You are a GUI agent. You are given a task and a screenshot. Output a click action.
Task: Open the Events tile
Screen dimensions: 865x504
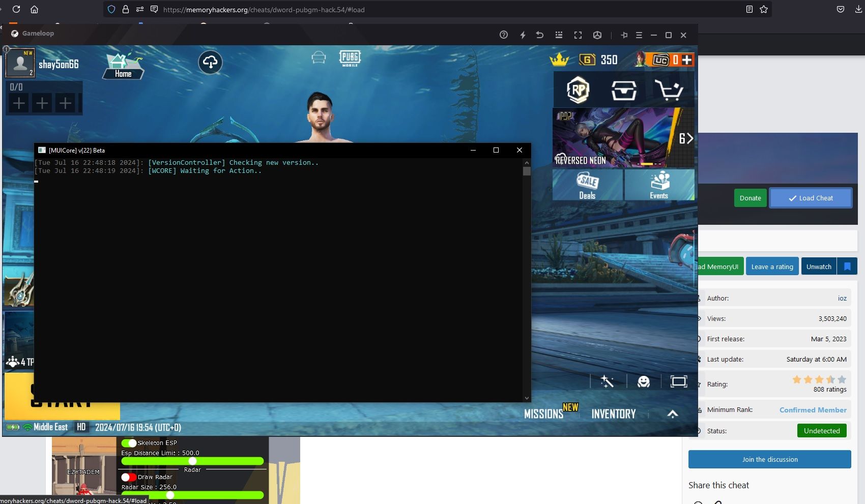coord(659,185)
